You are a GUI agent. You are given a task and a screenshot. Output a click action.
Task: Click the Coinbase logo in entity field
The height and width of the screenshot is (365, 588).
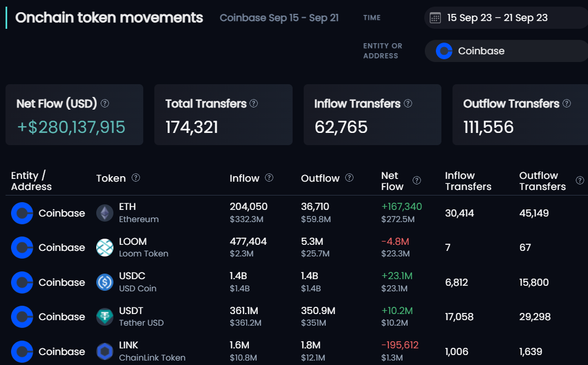pyautogui.click(x=444, y=51)
